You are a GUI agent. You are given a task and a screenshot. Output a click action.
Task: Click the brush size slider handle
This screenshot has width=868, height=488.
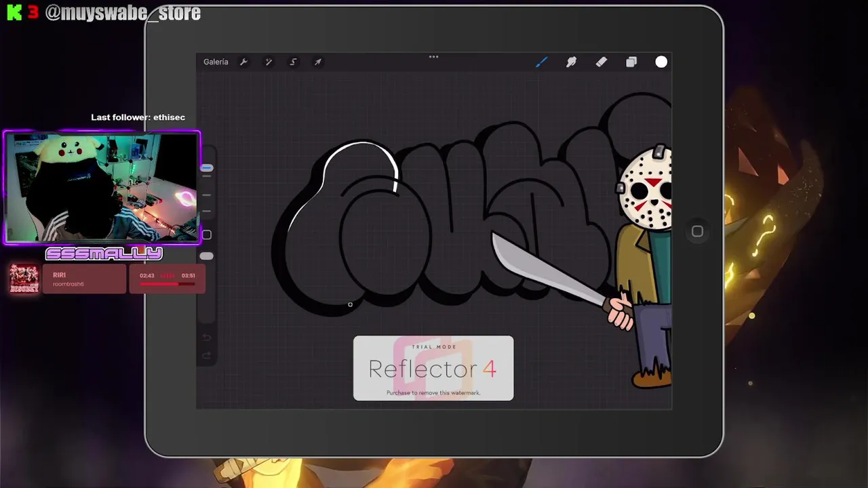pyautogui.click(x=207, y=168)
